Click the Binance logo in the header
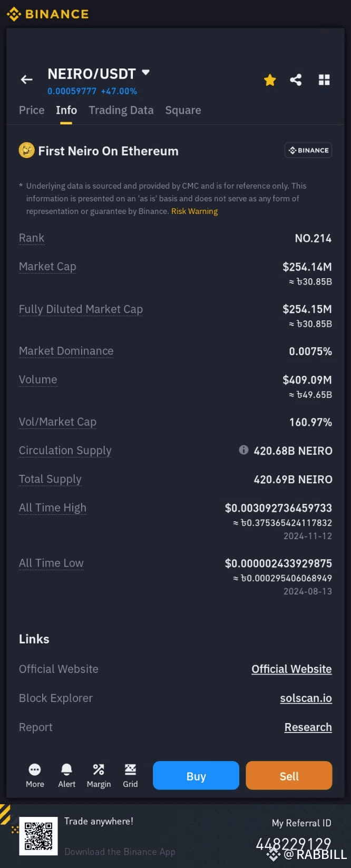 pyautogui.click(x=47, y=14)
